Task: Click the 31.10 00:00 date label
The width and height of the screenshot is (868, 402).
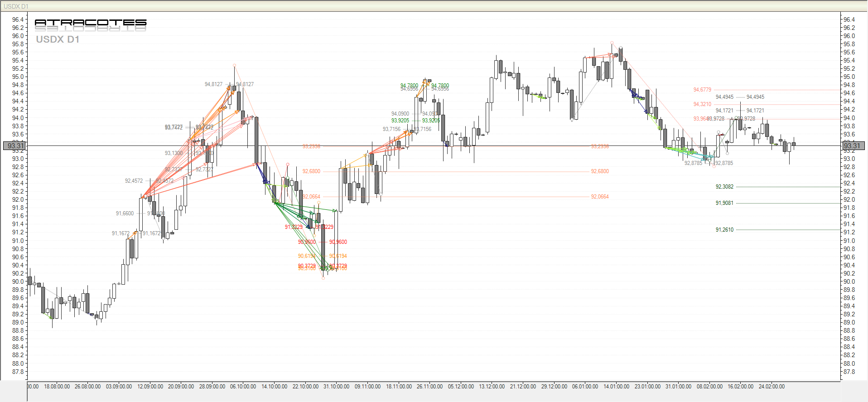Action: [336, 387]
